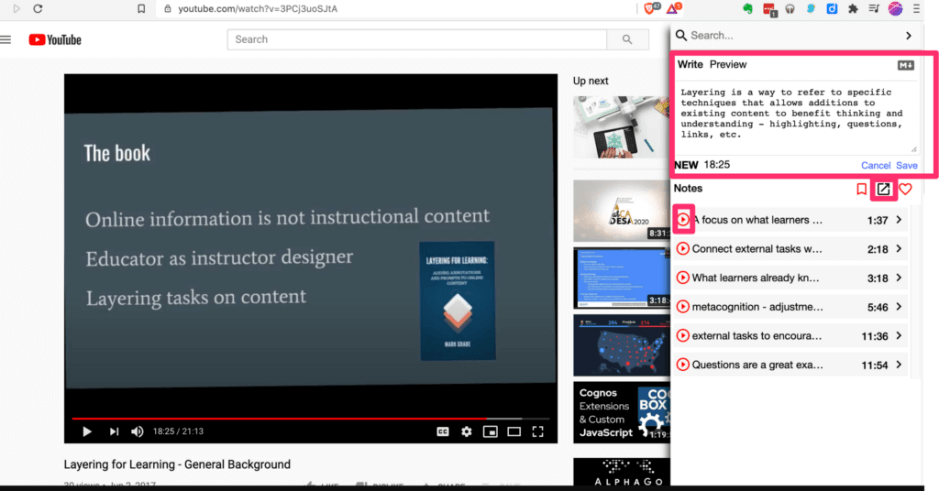Open the extensions puzzle piece icon
Image resolution: width=939 pixels, height=491 pixels.
853,9
